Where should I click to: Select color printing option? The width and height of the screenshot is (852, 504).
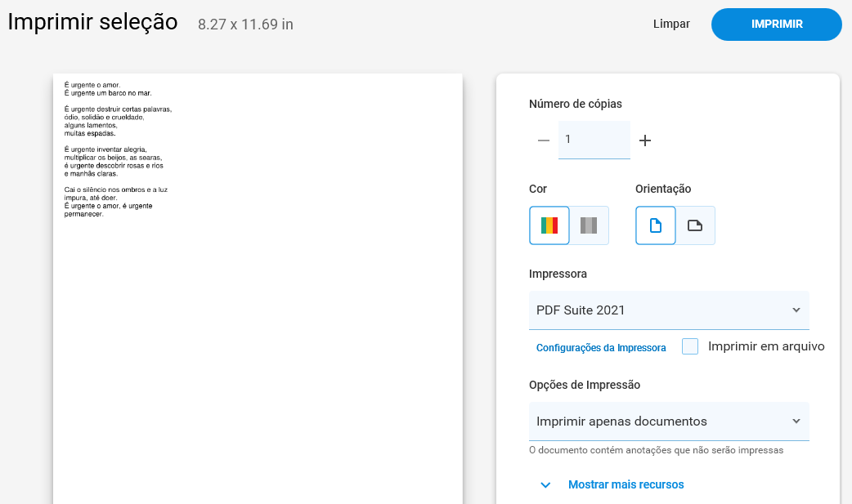point(549,225)
